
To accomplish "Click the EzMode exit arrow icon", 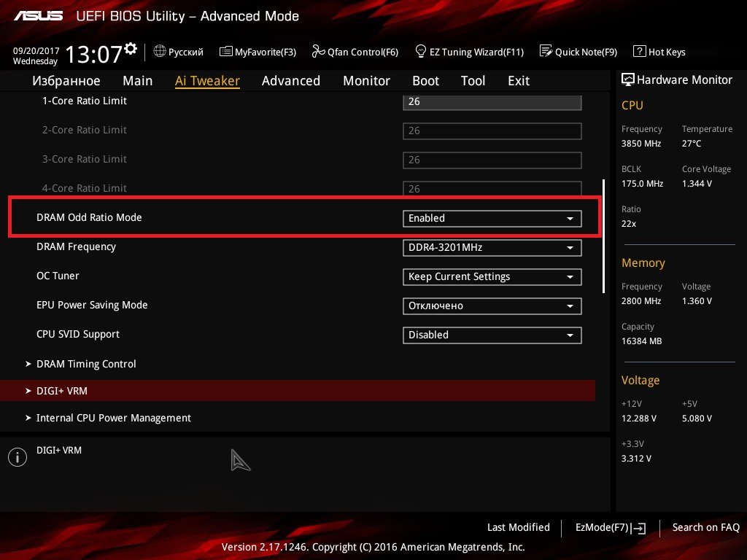I will pos(639,528).
